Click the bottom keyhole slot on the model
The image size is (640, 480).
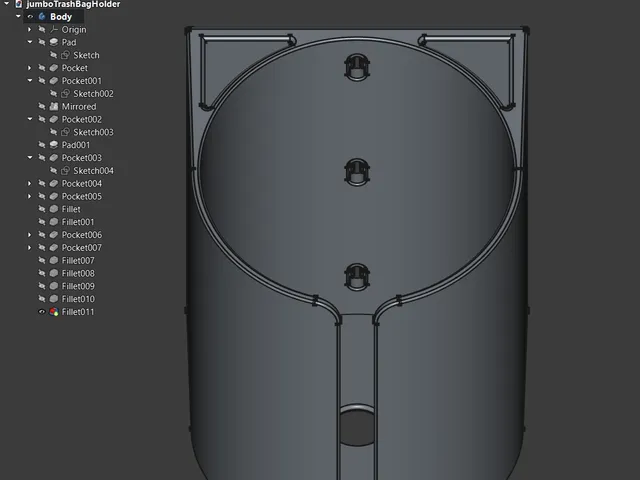click(x=357, y=277)
